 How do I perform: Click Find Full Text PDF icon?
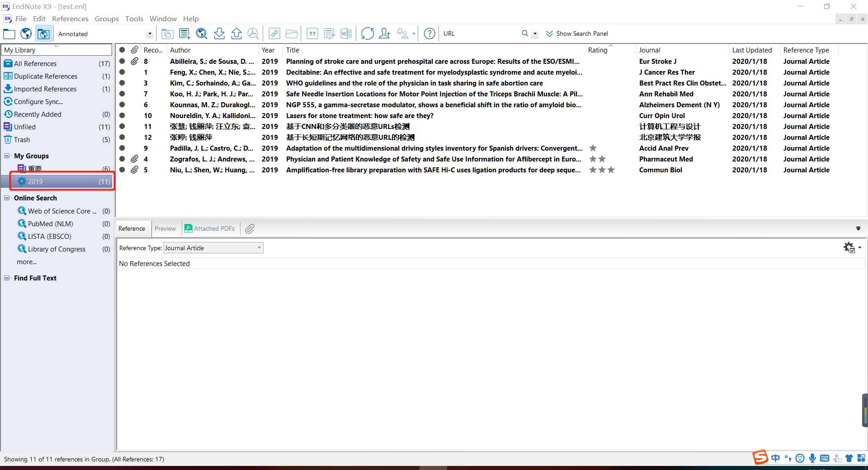(253, 33)
